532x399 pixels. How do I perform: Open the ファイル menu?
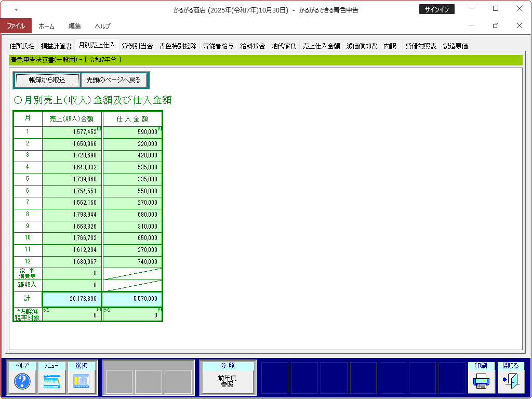[16, 26]
